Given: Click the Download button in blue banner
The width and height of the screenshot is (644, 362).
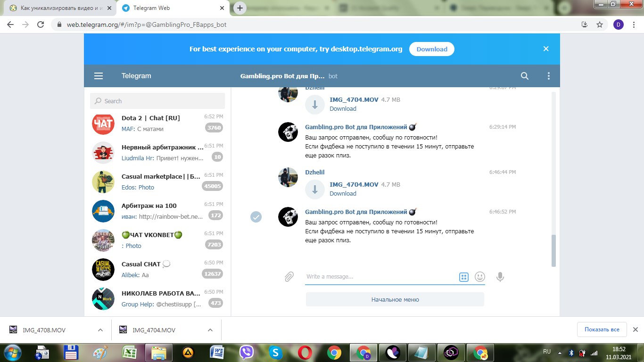Looking at the screenshot, I should 432,49.
